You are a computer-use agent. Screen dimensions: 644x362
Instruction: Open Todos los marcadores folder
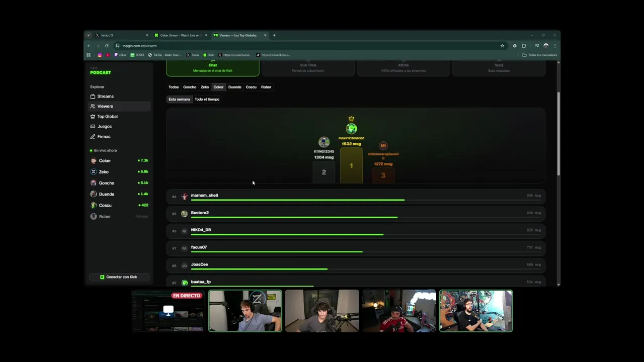pyautogui.click(x=540, y=55)
